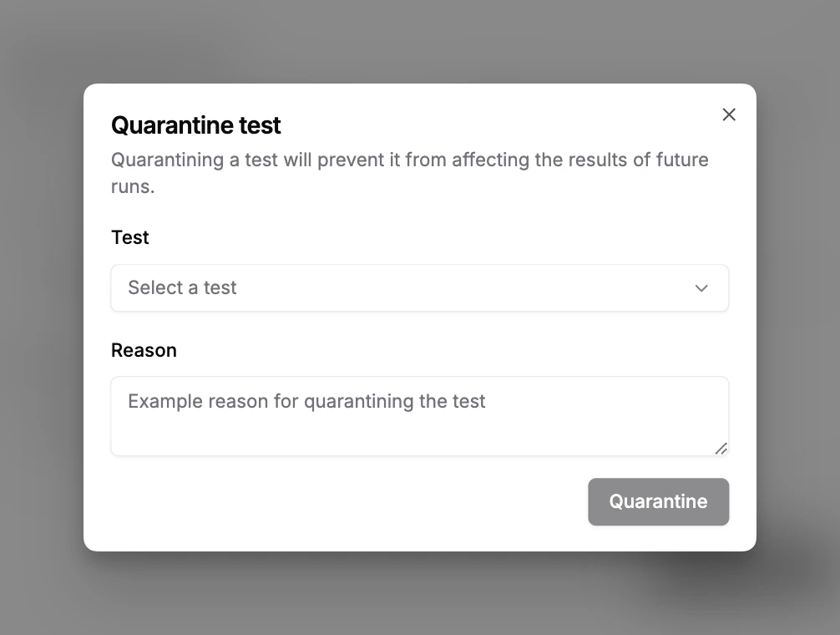The height and width of the screenshot is (635, 840).
Task: Click the Test field label
Action: (129, 237)
